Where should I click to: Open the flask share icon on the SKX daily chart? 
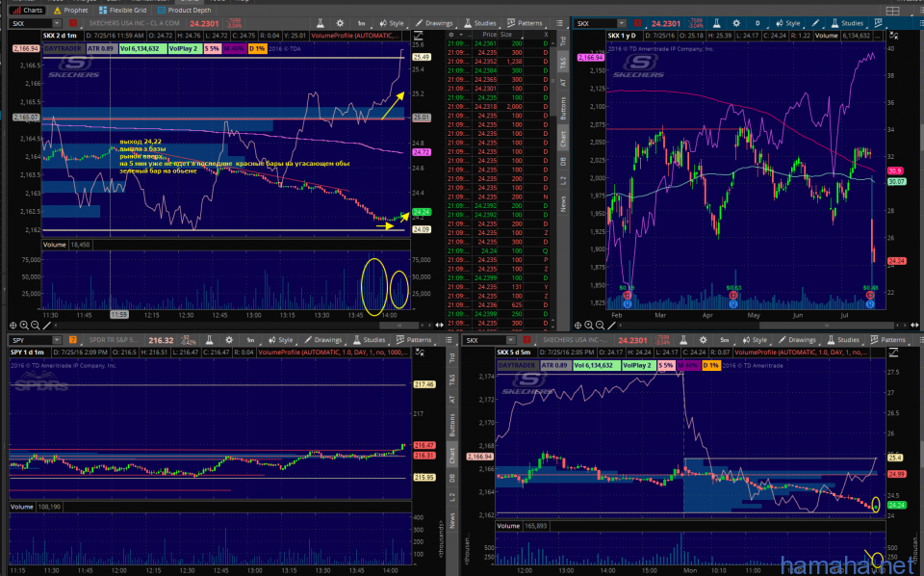716,23
